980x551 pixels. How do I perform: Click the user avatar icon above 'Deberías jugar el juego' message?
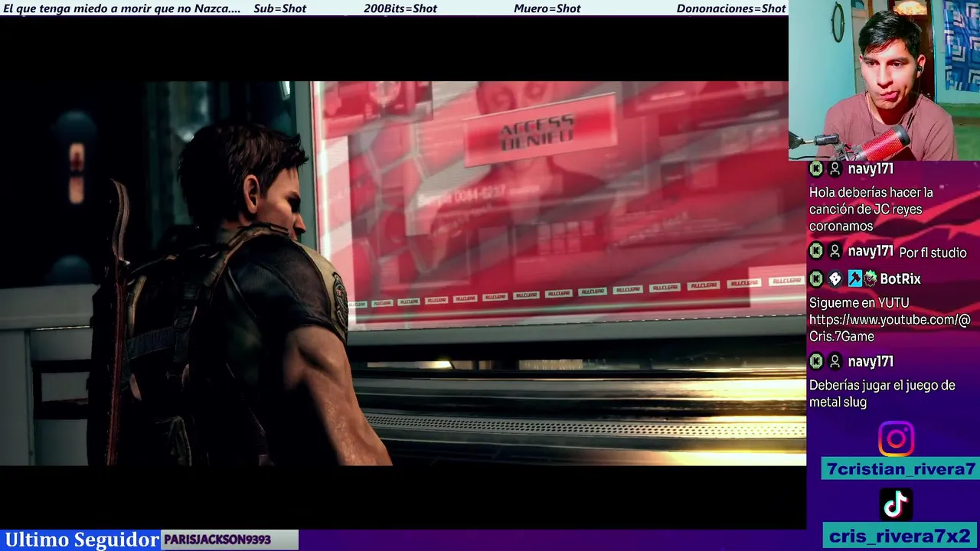click(x=835, y=361)
